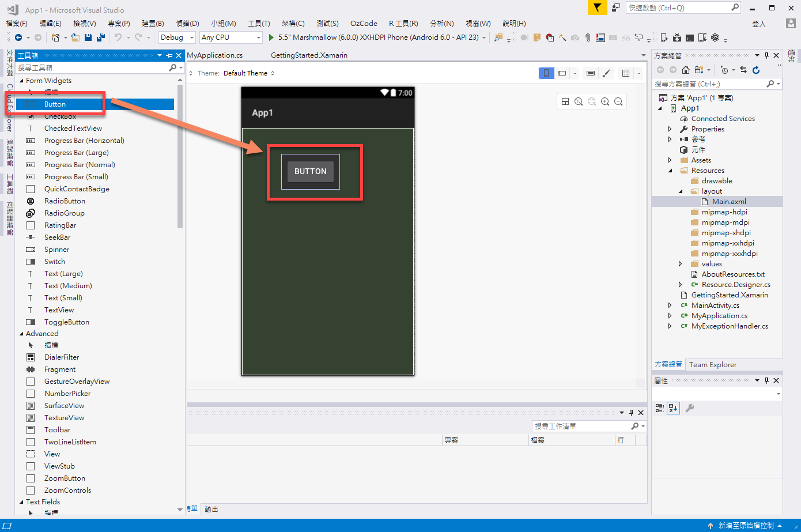
Task: Click the notifications flag icon in title bar
Action: pos(597,7)
